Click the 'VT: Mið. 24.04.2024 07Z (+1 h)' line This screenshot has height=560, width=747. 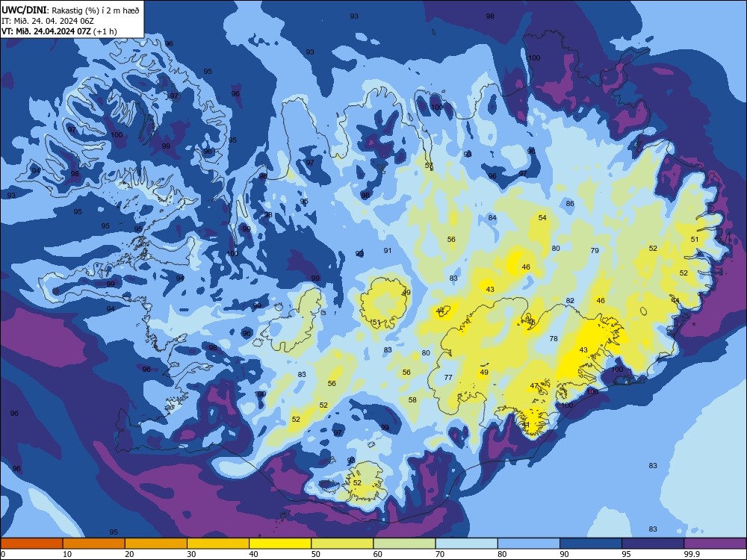click(x=59, y=31)
